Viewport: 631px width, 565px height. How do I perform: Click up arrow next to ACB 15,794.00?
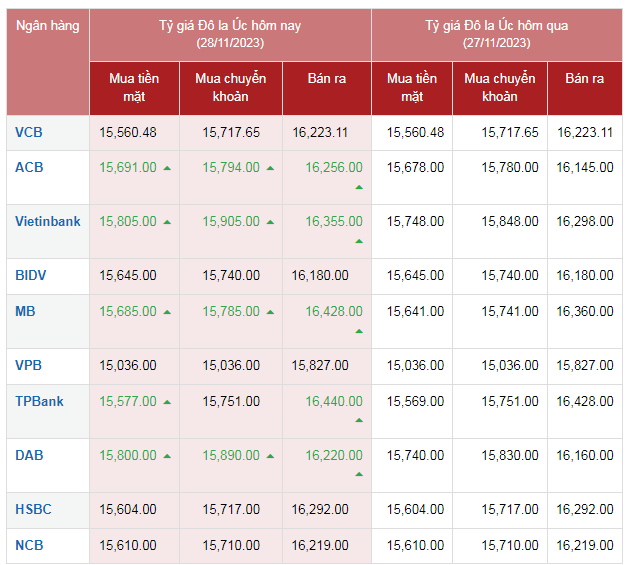click(270, 168)
